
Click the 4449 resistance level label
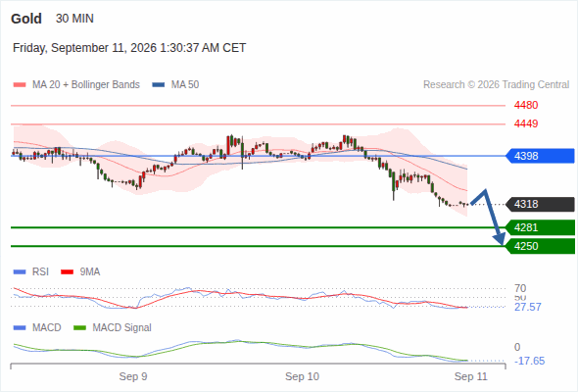(526, 123)
